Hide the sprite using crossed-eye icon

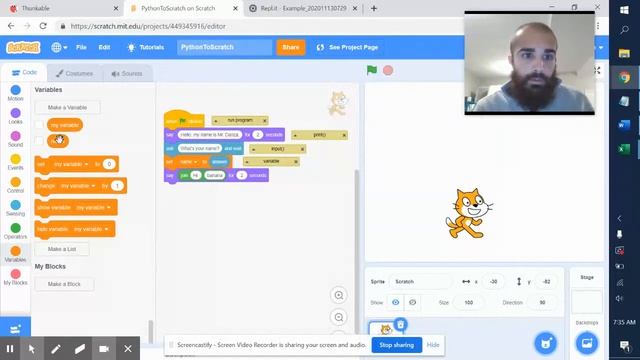pos(412,302)
